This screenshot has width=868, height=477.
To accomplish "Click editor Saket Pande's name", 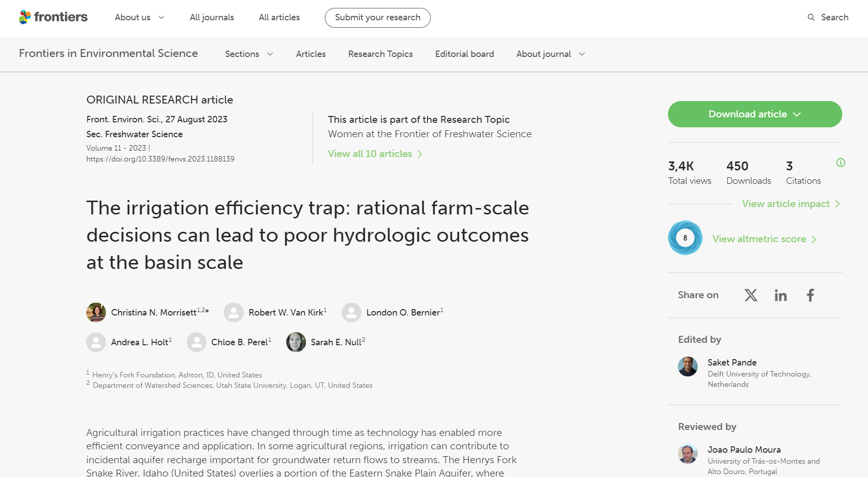I will (x=732, y=363).
